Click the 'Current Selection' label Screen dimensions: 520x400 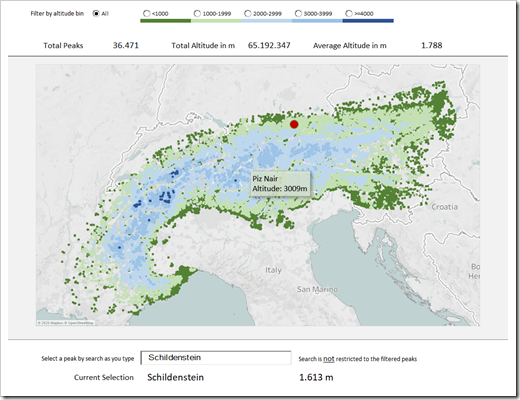click(x=104, y=377)
